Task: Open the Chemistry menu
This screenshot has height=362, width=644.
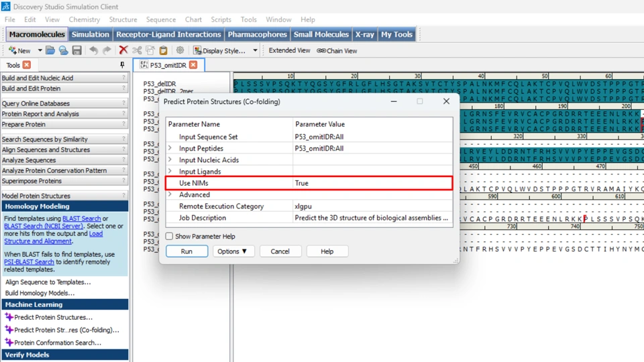Action: [x=85, y=19]
